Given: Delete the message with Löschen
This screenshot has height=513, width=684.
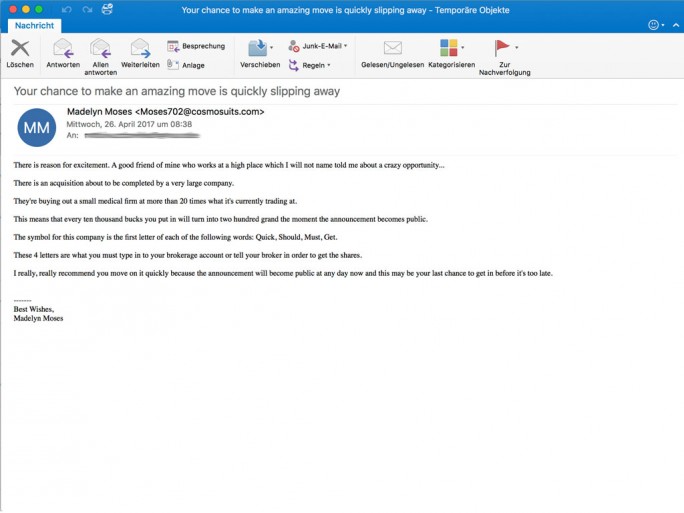Looking at the screenshot, I should point(20,54).
